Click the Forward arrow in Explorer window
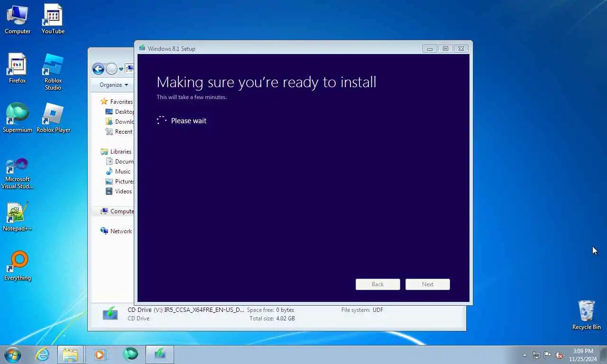This screenshot has height=364, width=607. click(x=111, y=69)
